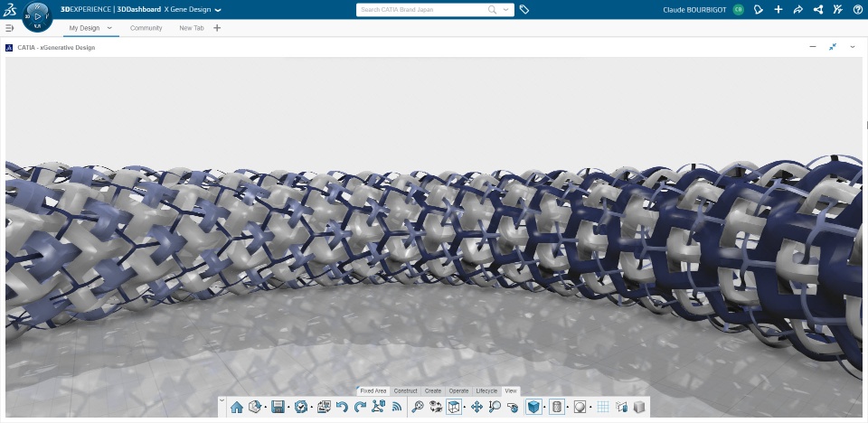This screenshot has height=423, width=868.
Task: Select the Operate action bar tab
Action: (458, 390)
